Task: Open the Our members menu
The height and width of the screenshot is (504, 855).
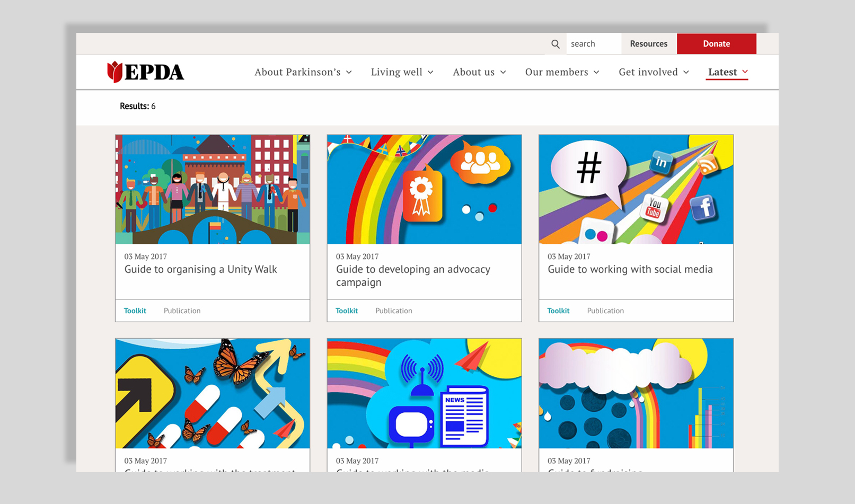Action: coord(562,72)
